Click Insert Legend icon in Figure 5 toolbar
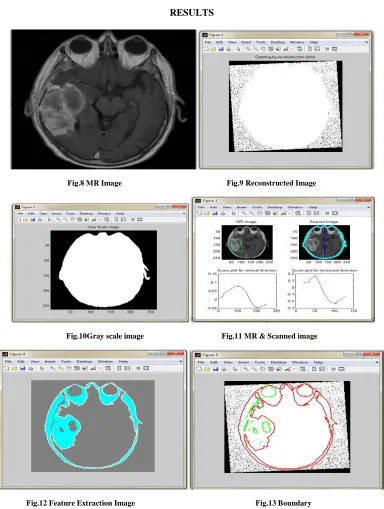384x509 pixels. [322, 369]
